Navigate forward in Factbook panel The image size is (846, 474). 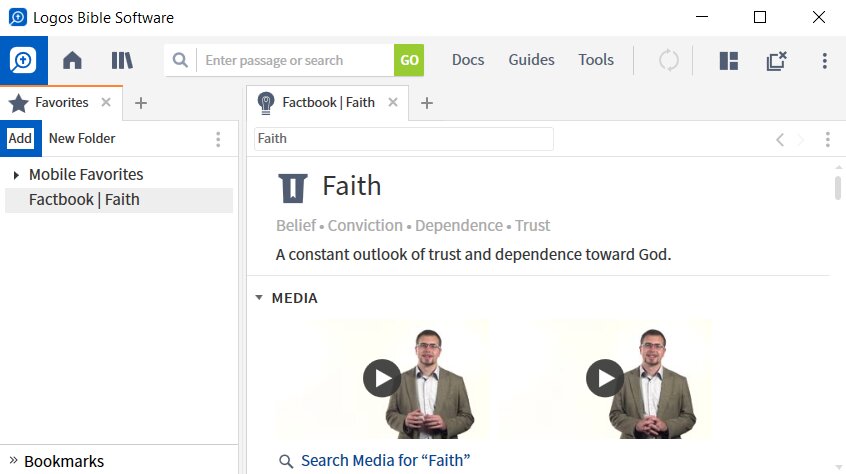pyautogui.click(x=801, y=140)
